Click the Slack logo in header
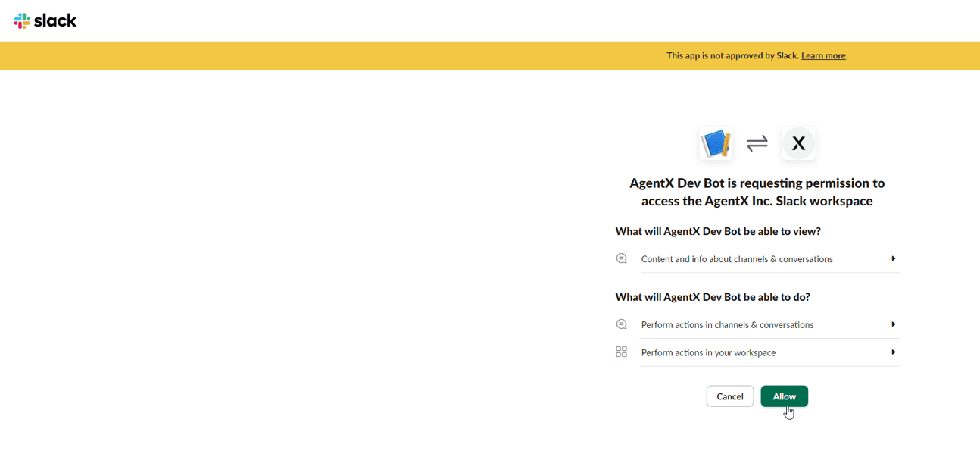The height and width of the screenshot is (476, 980). point(45,20)
